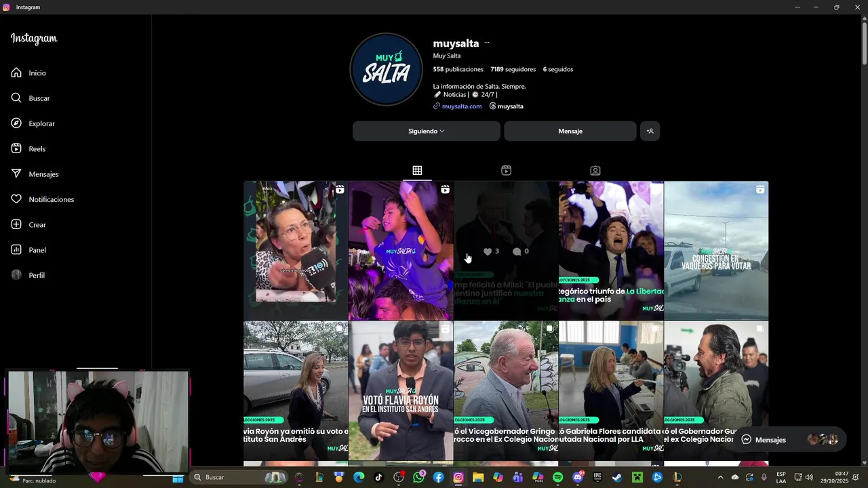
Task: Open the Explorar page
Action: coord(33,123)
